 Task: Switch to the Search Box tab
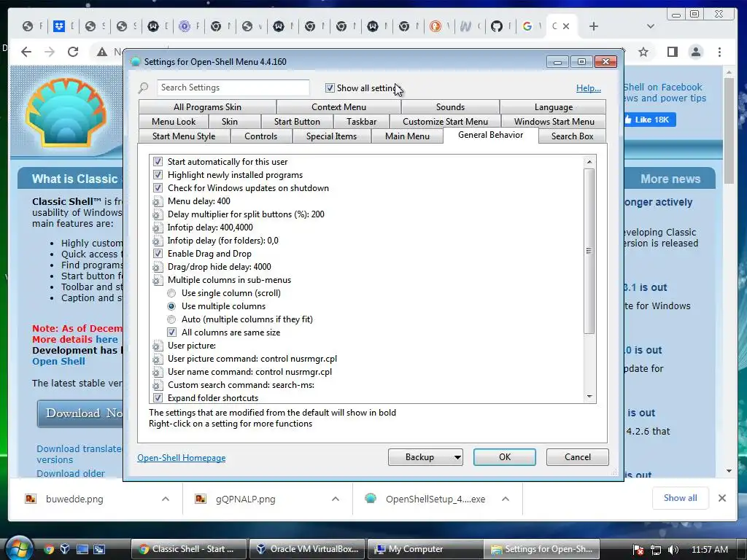[572, 136]
